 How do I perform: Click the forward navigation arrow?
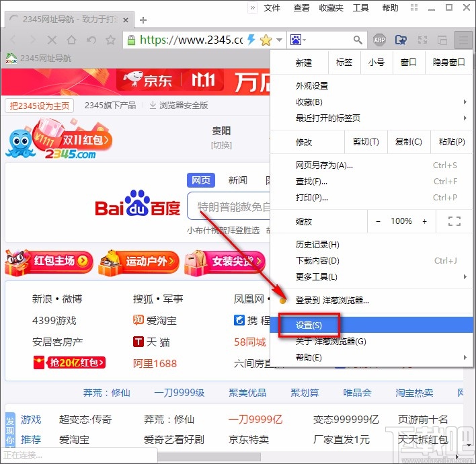(x=32, y=40)
